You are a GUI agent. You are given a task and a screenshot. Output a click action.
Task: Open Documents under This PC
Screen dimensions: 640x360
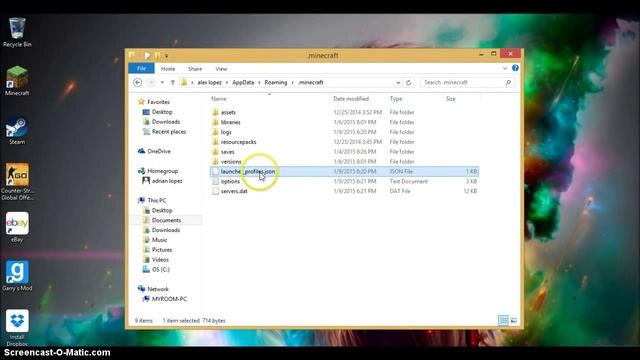point(166,220)
